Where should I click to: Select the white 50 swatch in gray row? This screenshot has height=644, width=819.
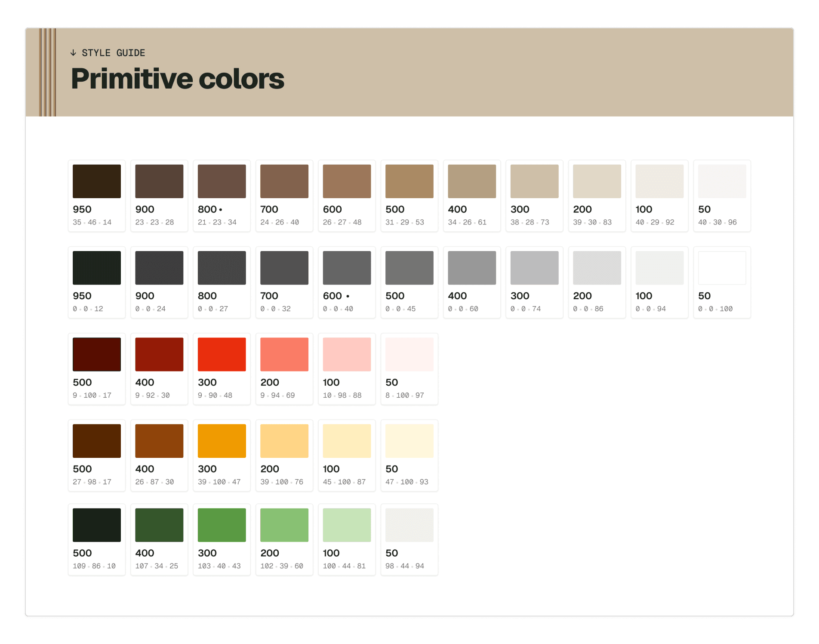click(722, 267)
